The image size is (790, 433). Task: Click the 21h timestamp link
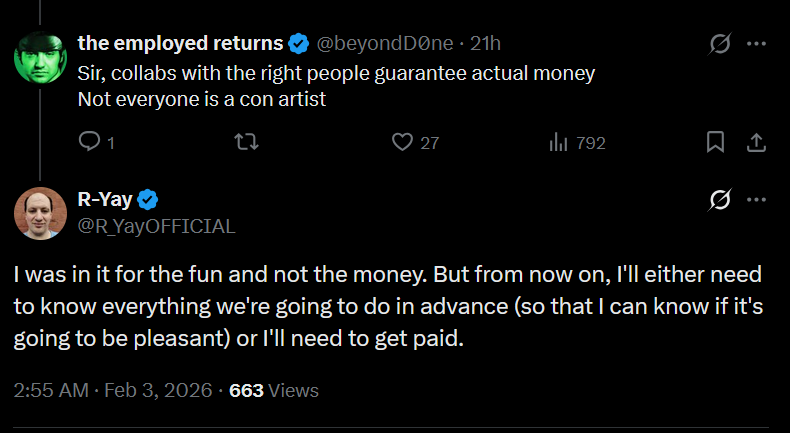[485, 44]
